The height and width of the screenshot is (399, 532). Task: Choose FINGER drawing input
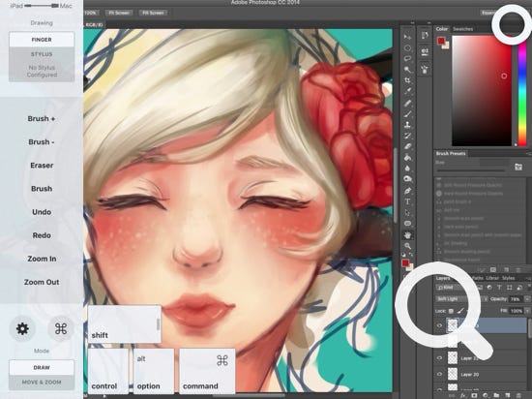42,40
